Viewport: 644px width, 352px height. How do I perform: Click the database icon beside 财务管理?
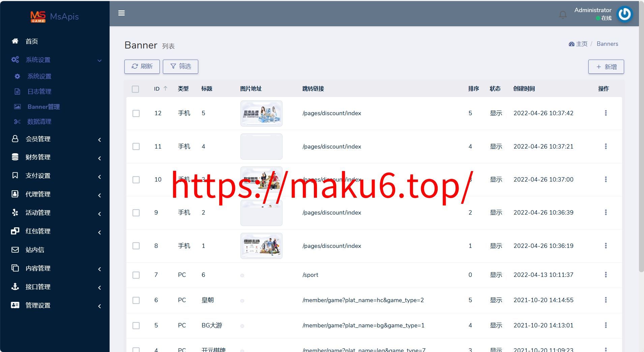[15, 157]
